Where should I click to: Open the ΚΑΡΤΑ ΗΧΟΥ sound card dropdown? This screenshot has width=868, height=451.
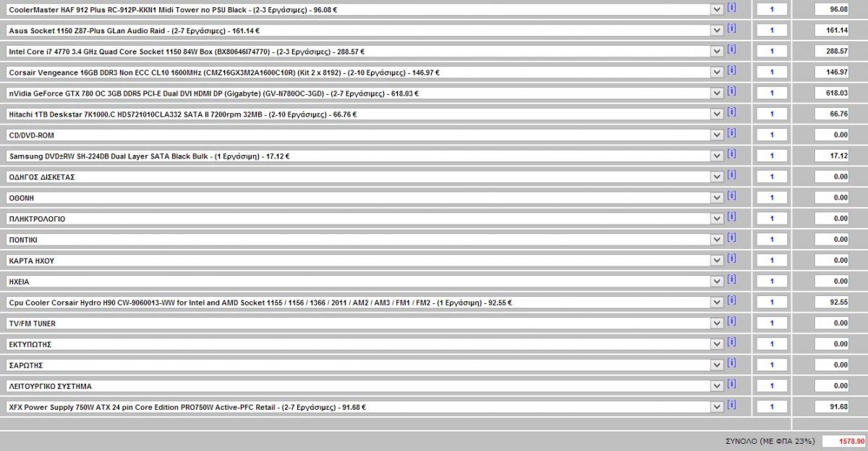(716, 261)
